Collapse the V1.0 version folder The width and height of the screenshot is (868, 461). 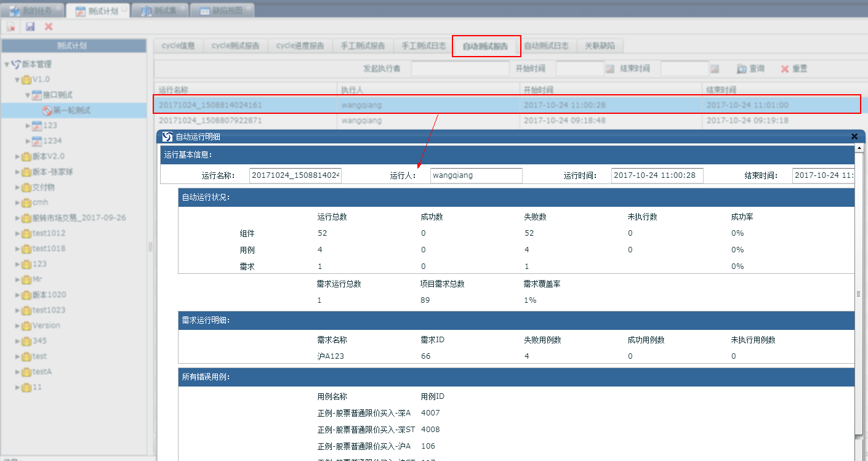[x=17, y=79]
